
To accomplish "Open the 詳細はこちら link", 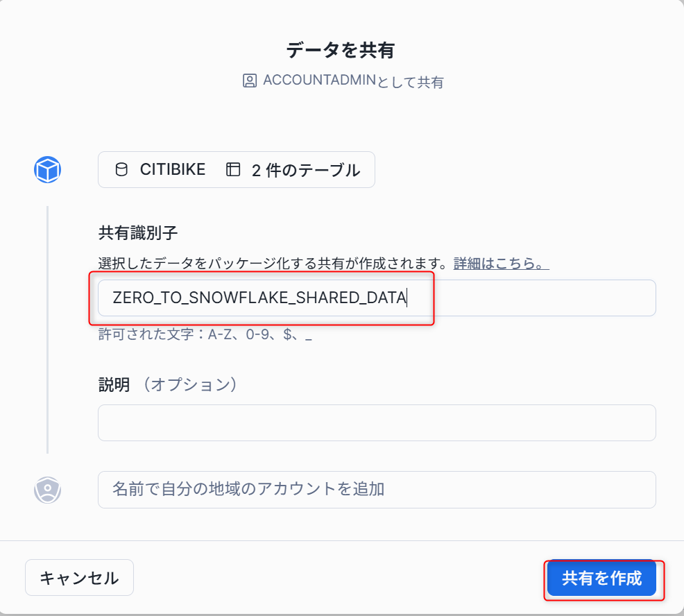I will 502,264.
